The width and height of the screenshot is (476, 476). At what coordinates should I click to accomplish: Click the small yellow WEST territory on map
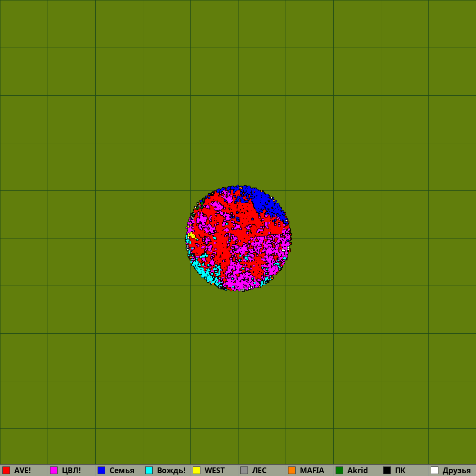tap(191, 235)
